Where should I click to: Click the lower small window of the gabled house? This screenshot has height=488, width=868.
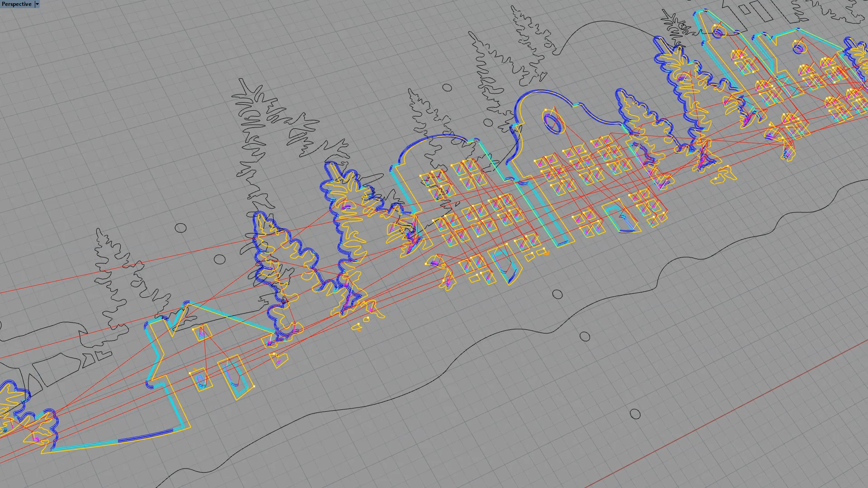pyautogui.click(x=201, y=379)
